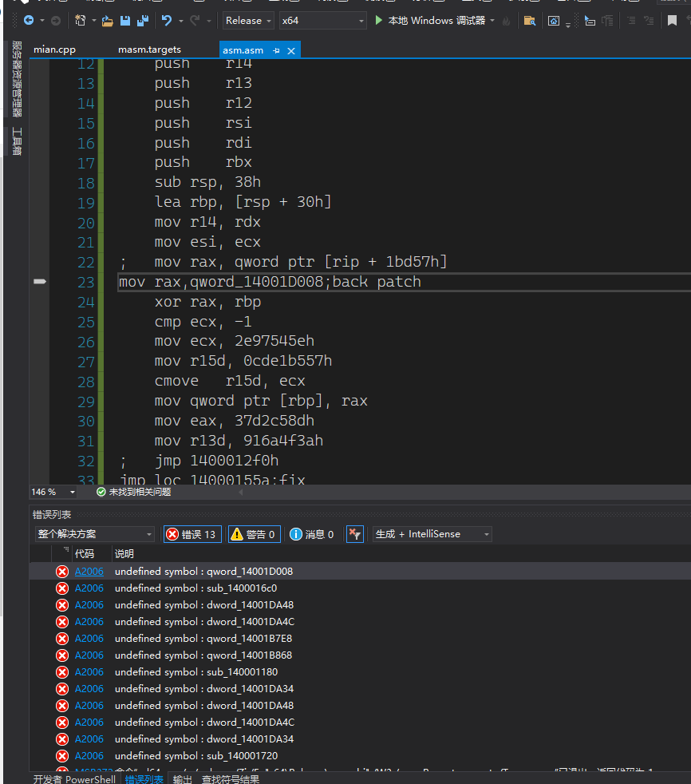691x784 pixels.
Task: Open the Release configuration dropdown
Action: (x=248, y=21)
